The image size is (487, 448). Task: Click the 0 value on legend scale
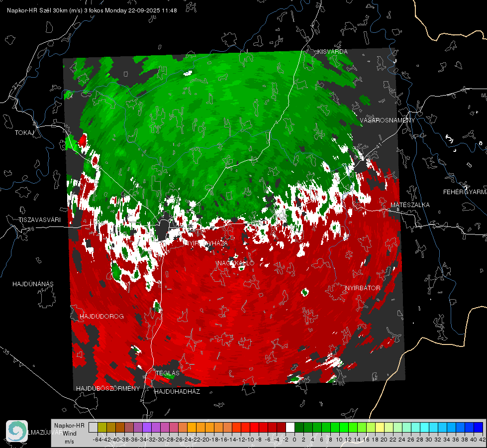tap(294, 440)
